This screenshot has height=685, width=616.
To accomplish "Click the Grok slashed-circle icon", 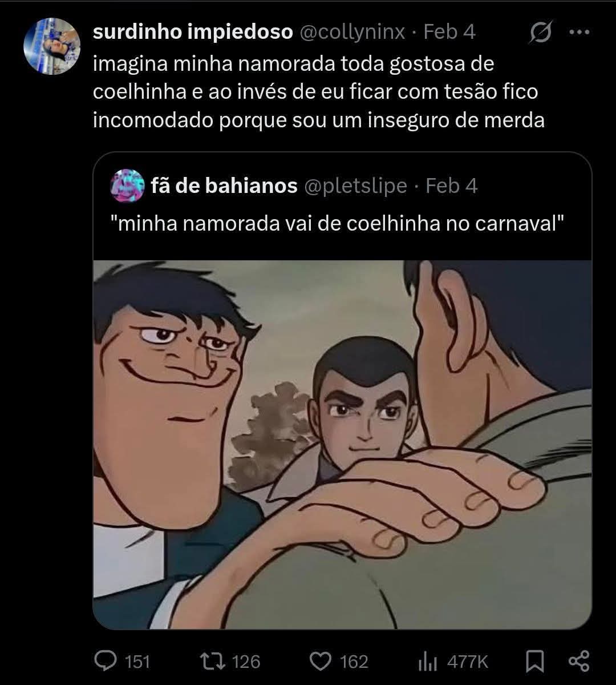I will (540, 33).
